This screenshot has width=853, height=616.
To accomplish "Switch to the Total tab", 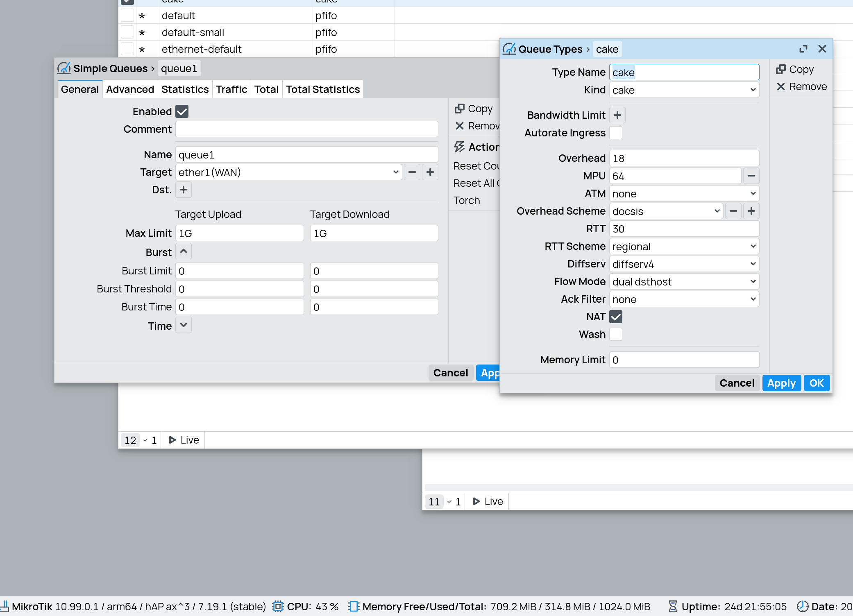I will coord(266,89).
